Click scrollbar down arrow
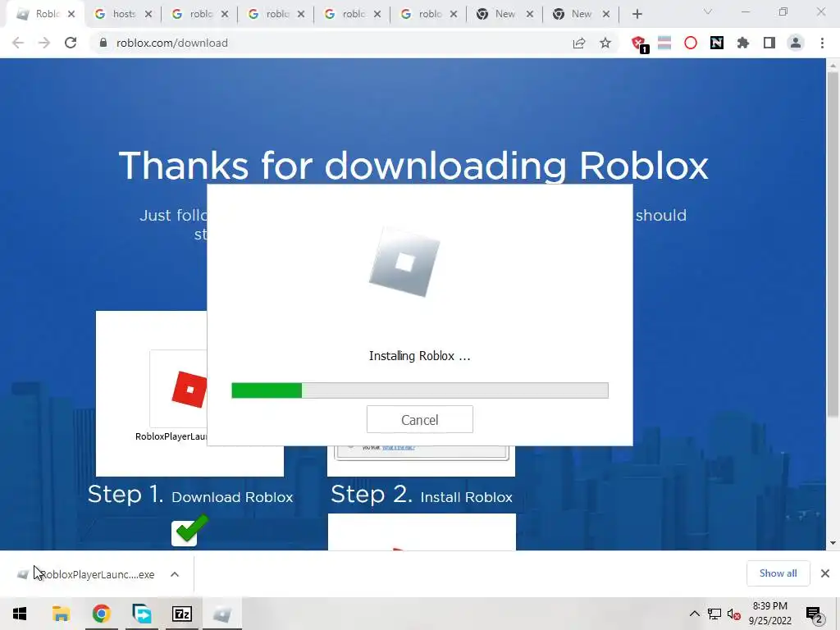Image resolution: width=840 pixels, height=630 pixels. tap(833, 543)
